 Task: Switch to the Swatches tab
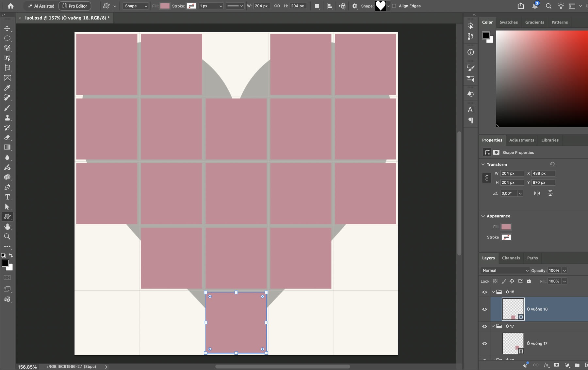[x=509, y=22]
